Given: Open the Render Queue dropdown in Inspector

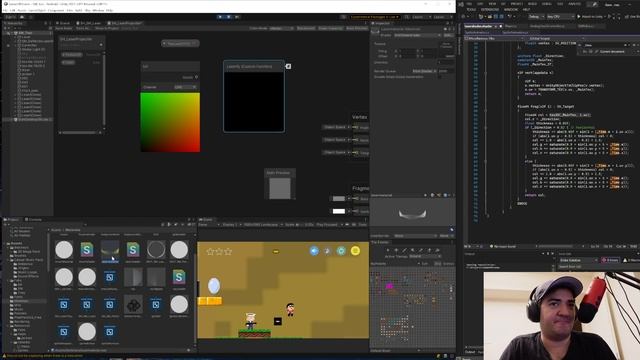Looking at the screenshot, I should [x=424, y=71].
